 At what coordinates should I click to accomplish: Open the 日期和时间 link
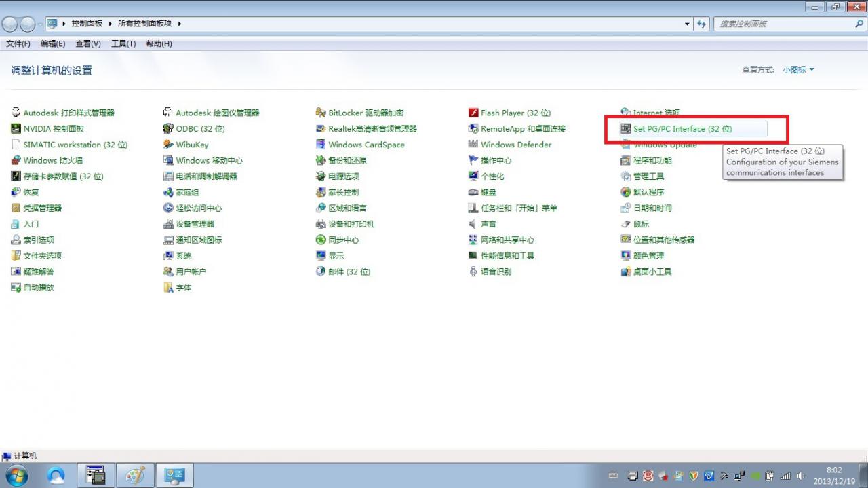pyautogui.click(x=653, y=208)
